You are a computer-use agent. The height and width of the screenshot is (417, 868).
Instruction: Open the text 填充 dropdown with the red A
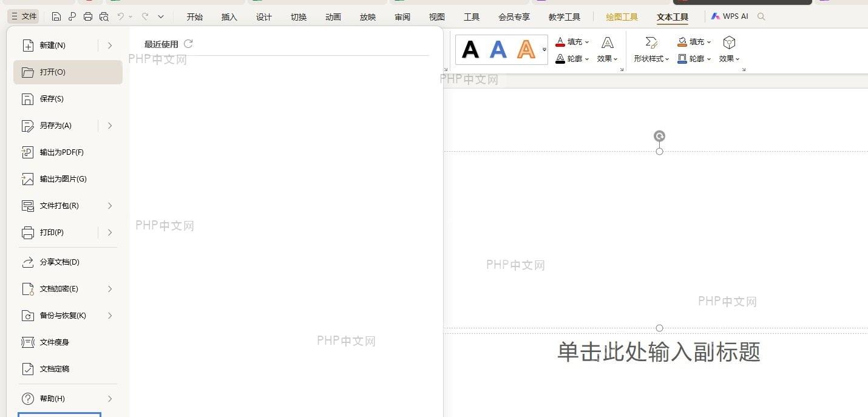tap(572, 42)
